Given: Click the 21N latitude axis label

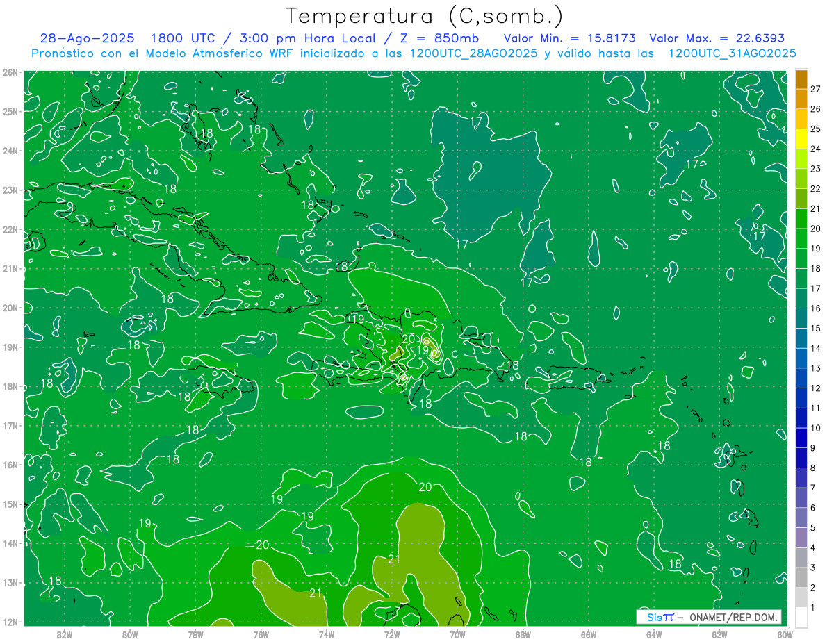Looking at the screenshot, I should pyautogui.click(x=10, y=268).
